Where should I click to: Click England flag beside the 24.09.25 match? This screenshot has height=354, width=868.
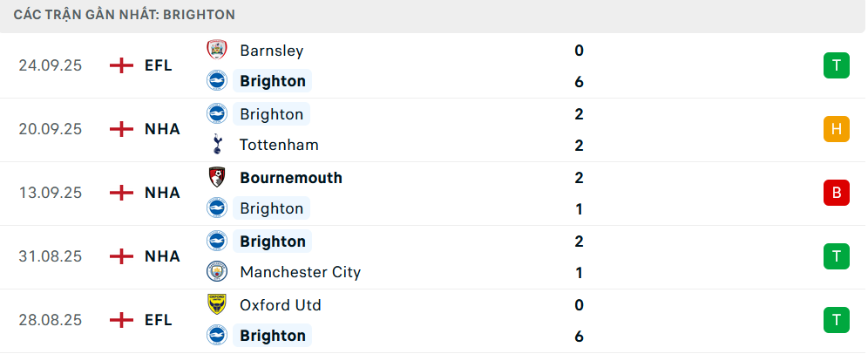click(122, 65)
